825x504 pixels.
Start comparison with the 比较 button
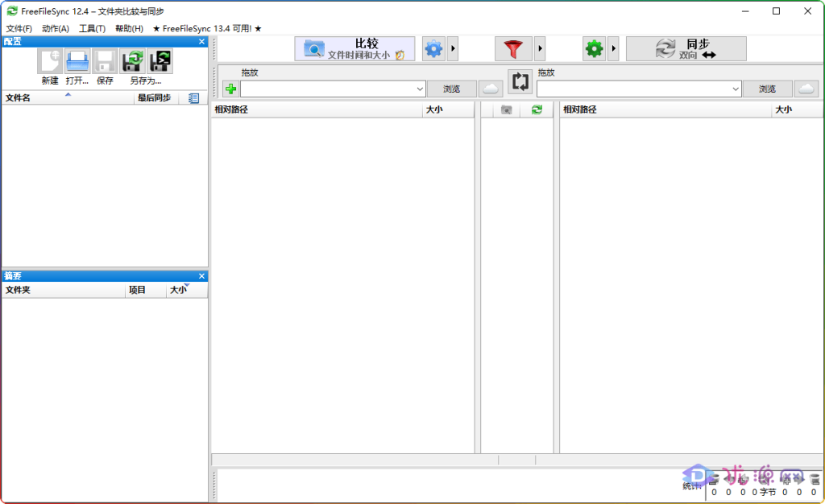pyautogui.click(x=354, y=49)
